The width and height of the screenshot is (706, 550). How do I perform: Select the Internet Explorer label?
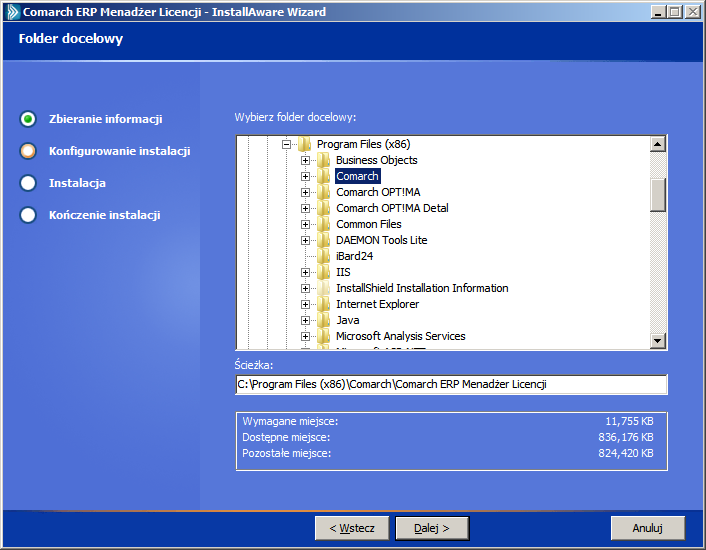tap(377, 304)
